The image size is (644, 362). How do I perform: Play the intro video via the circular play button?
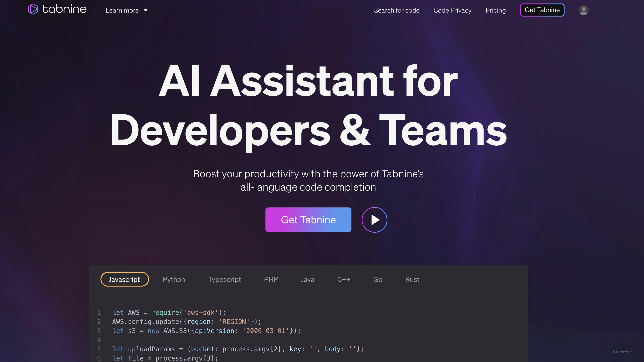[x=374, y=220]
